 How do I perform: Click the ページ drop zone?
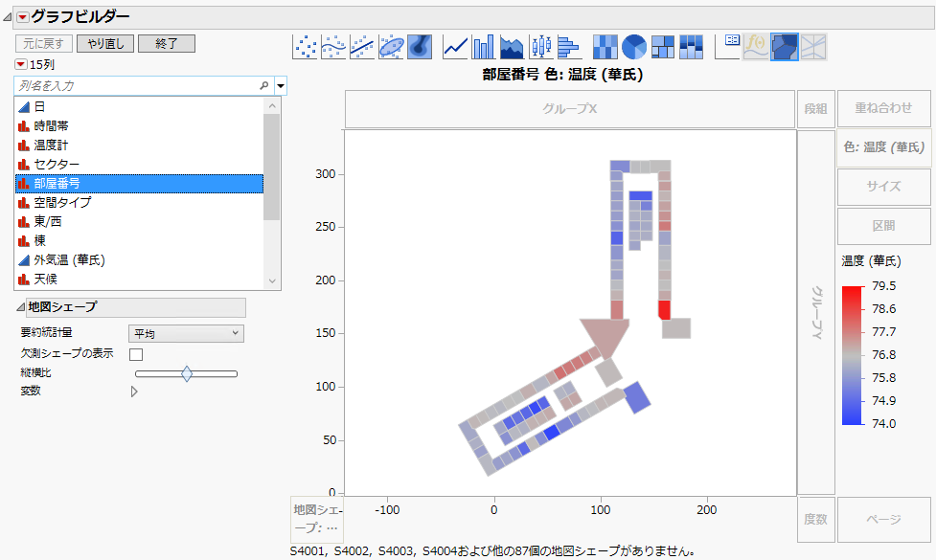point(883,520)
